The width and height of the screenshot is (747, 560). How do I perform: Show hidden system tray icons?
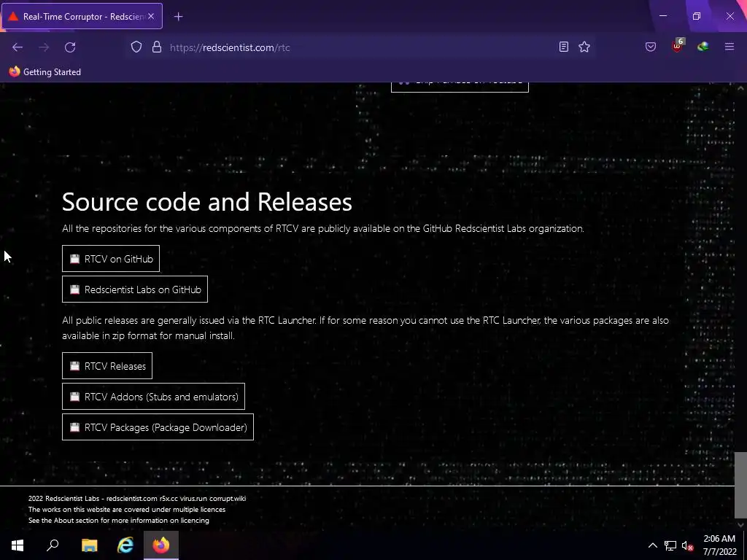653,545
